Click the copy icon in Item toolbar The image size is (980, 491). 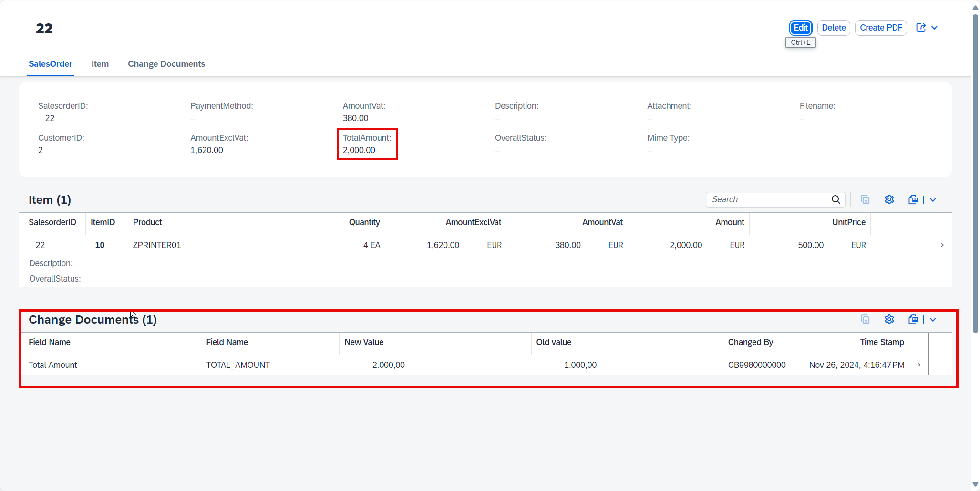pyautogui.click(x=865, y=199)
